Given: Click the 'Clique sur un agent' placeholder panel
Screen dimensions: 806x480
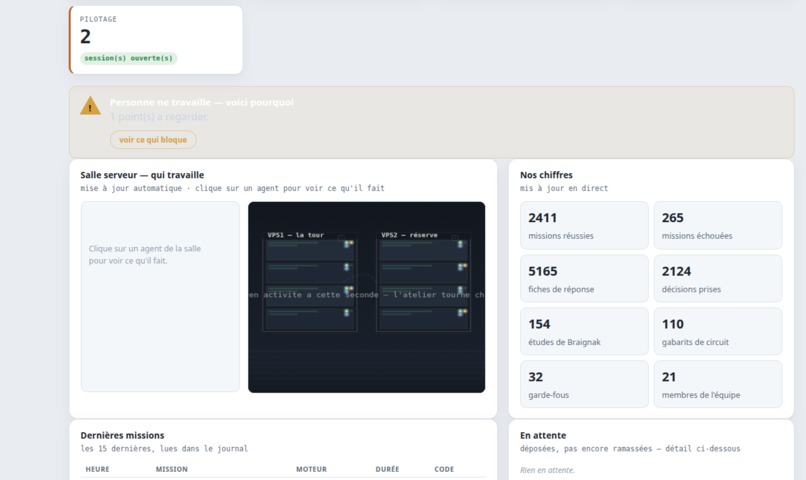Looking at the screenshot, I should tap(160, 297).
